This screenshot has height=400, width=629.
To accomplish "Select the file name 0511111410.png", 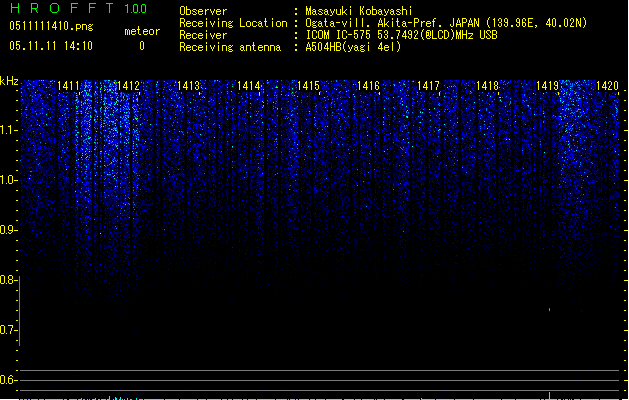I will pyautogui.click(x=51, y=26).
